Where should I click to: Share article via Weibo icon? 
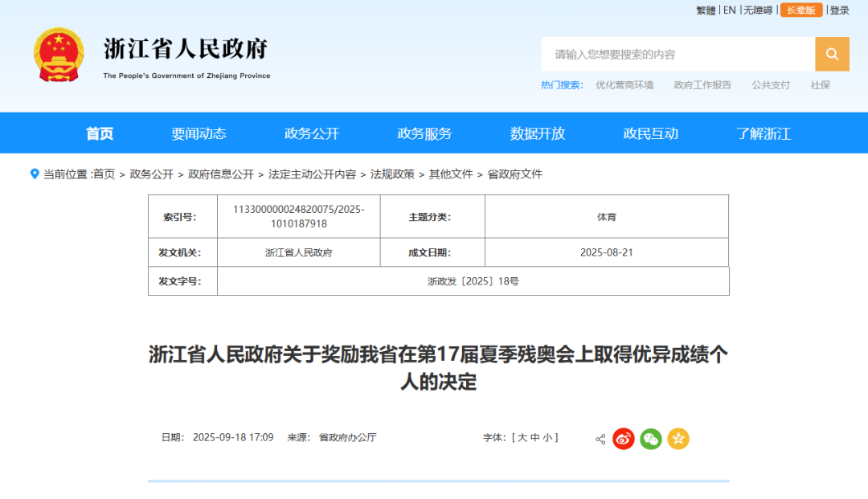click(x=624, y=439)
